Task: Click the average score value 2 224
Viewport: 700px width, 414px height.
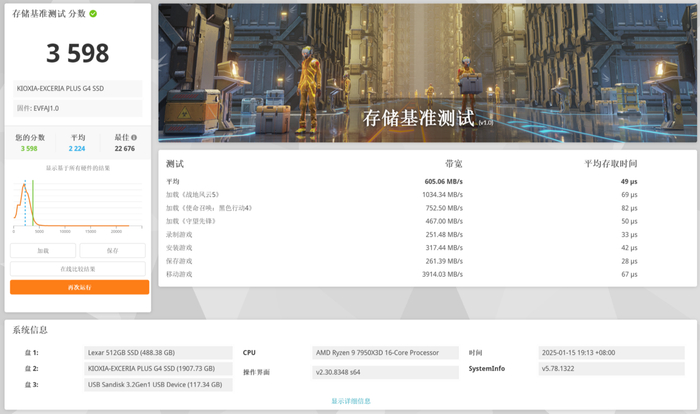Action: click(x=77, y=149)
